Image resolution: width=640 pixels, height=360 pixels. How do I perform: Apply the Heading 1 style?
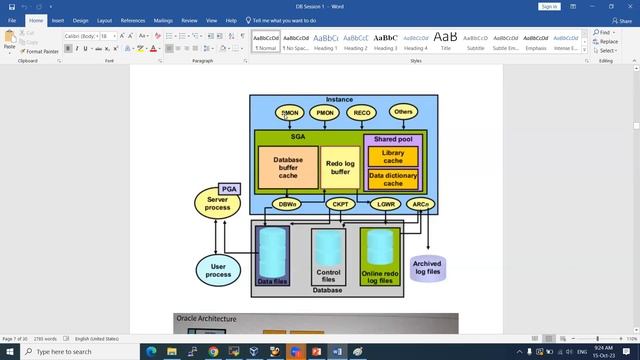325,42
